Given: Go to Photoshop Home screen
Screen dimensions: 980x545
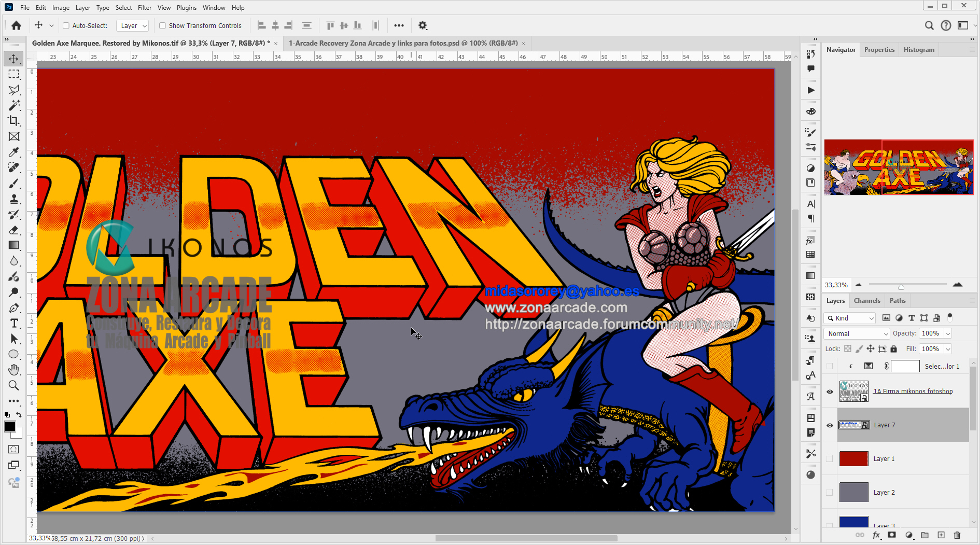Looking at the screenshot, I should click(17, 25).
